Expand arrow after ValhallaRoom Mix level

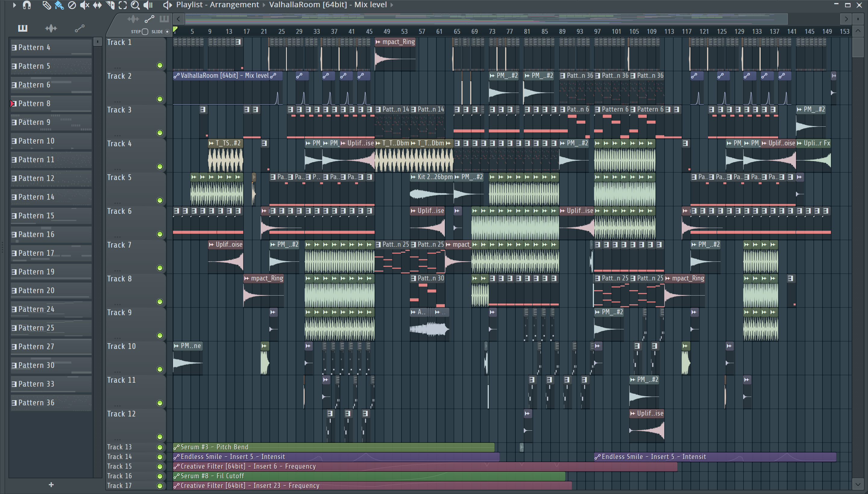(392, 5)
